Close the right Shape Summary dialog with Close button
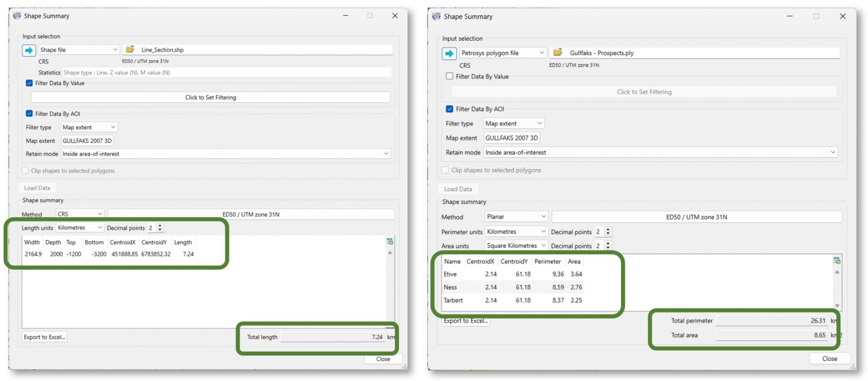Viewport: 868px width, 381px height. (x=830, y=358)
